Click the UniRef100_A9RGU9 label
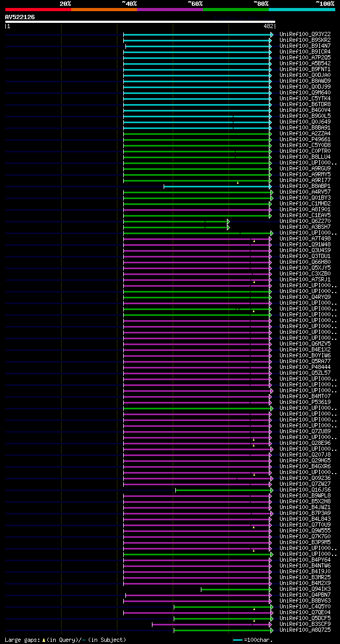This screenshot has width=340, height=644. coord(305,168)
